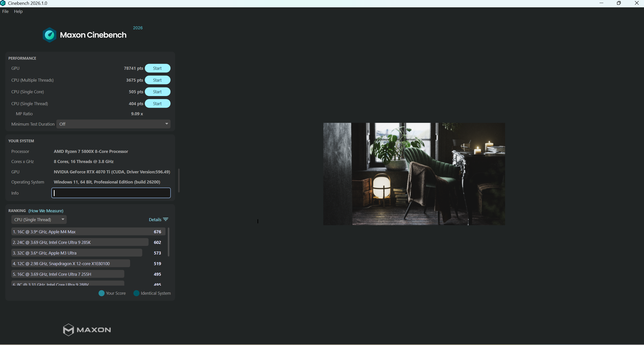Open the Help menu

coord(18,11)
